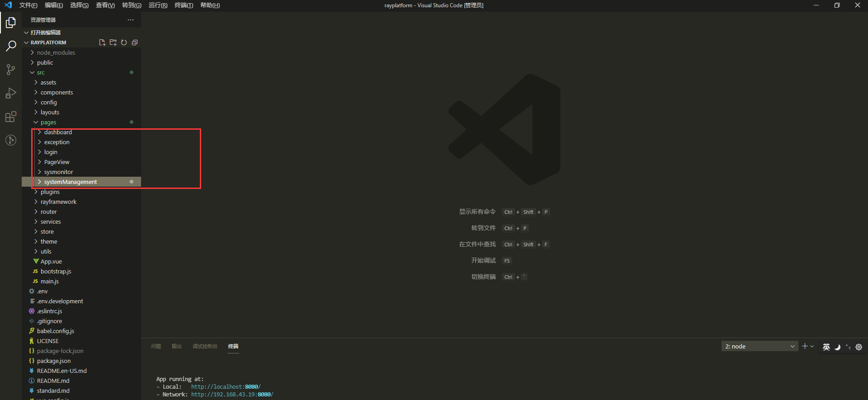
Task: Open the .eslintrc.js file
Action: pyautogui.click(x=81, y=311)
